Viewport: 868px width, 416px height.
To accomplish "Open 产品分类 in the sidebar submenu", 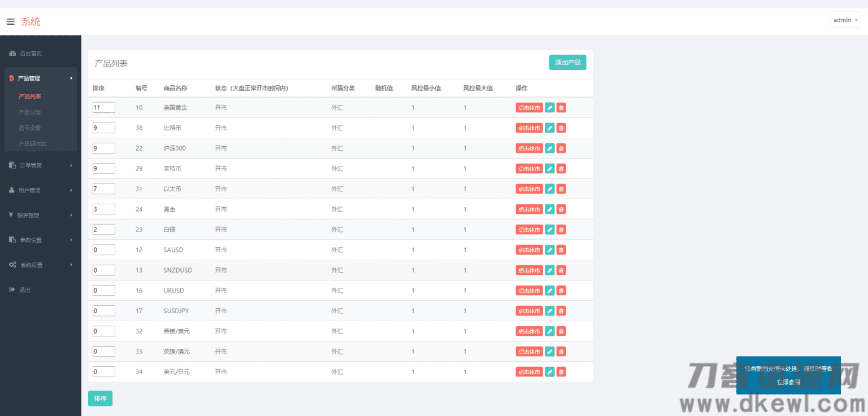I will (x=30, y=112).
